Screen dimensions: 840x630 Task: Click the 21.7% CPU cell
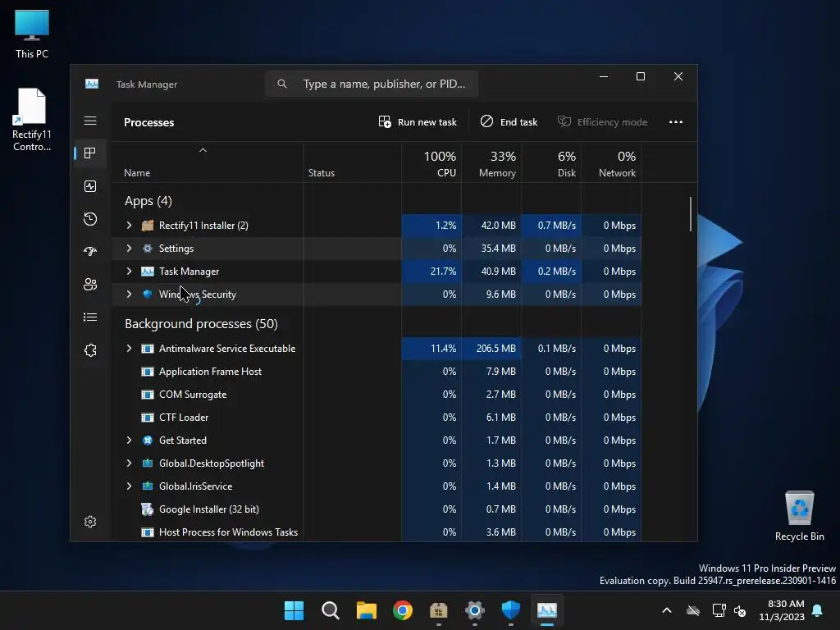[431, 272]
